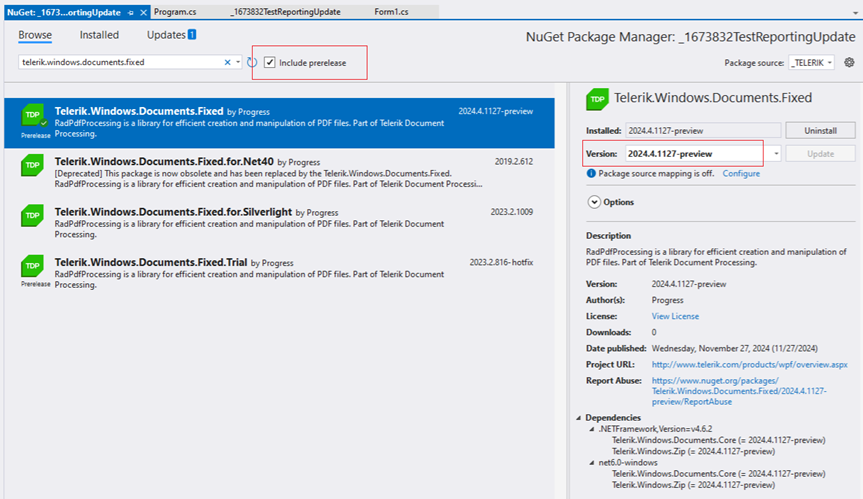Screen dimensions: 863x499
Task: Expand the Options section
Action: pyautogui.click(x=594, y=202)
